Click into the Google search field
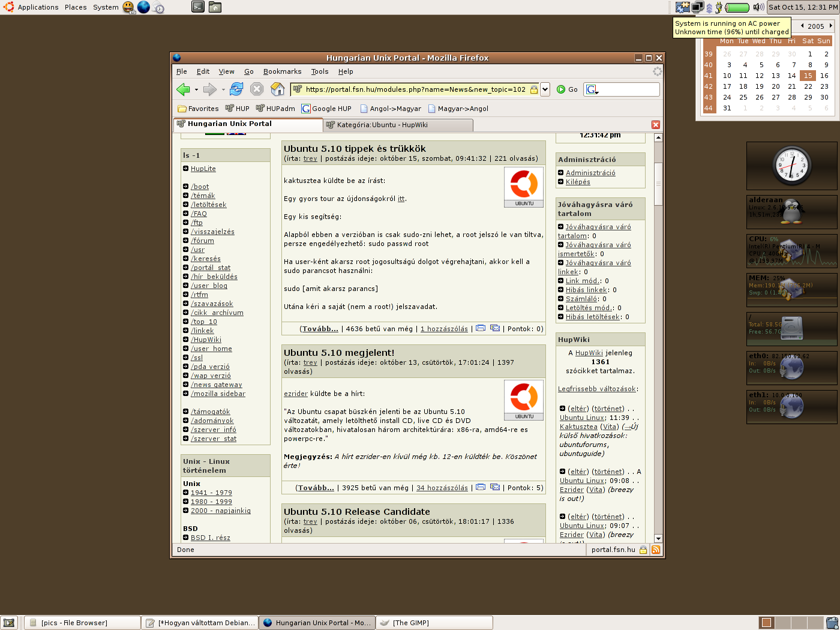Viewport: 840px width, 630px height. 628,89
